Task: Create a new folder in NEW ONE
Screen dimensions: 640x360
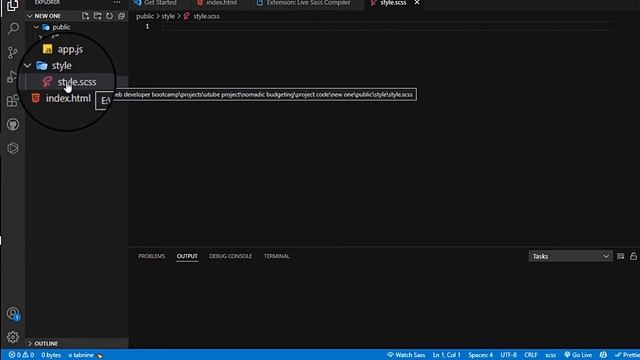Action: [x=98, y=16]
